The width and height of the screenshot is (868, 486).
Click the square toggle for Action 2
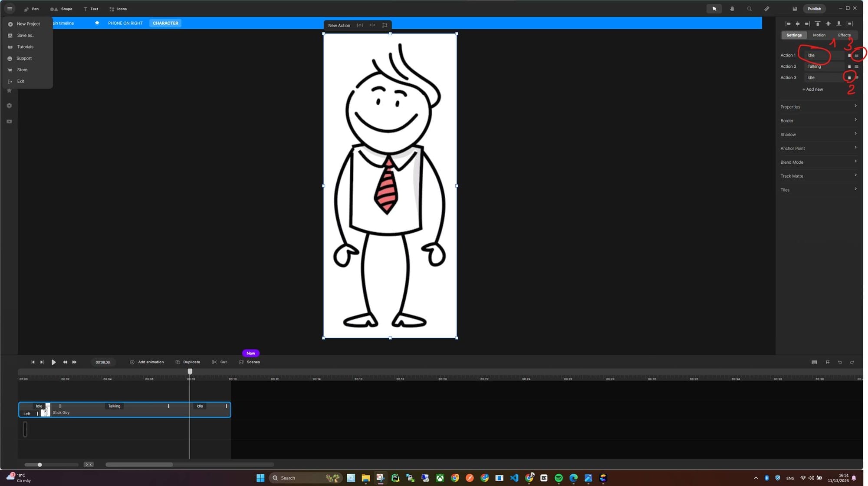pos(849,66)
